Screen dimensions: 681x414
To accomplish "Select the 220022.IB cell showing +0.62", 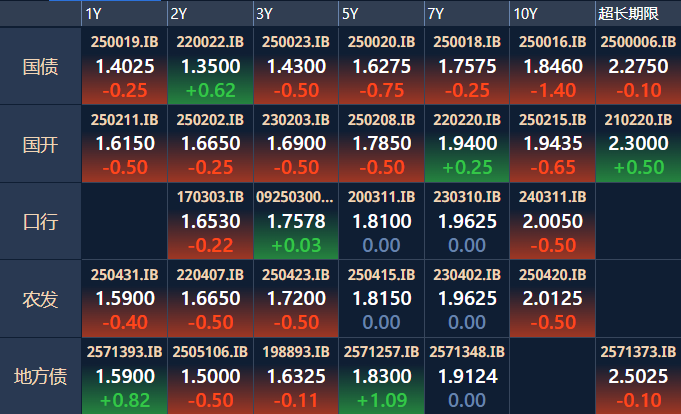I will 210,66.
